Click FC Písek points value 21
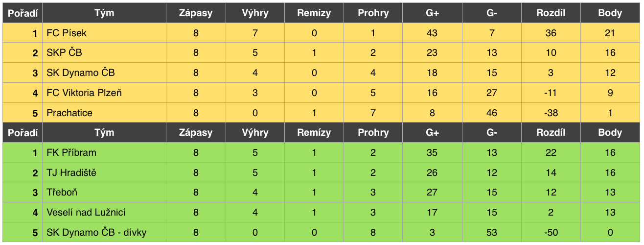 pyautogui.click(x=610, y=33)
